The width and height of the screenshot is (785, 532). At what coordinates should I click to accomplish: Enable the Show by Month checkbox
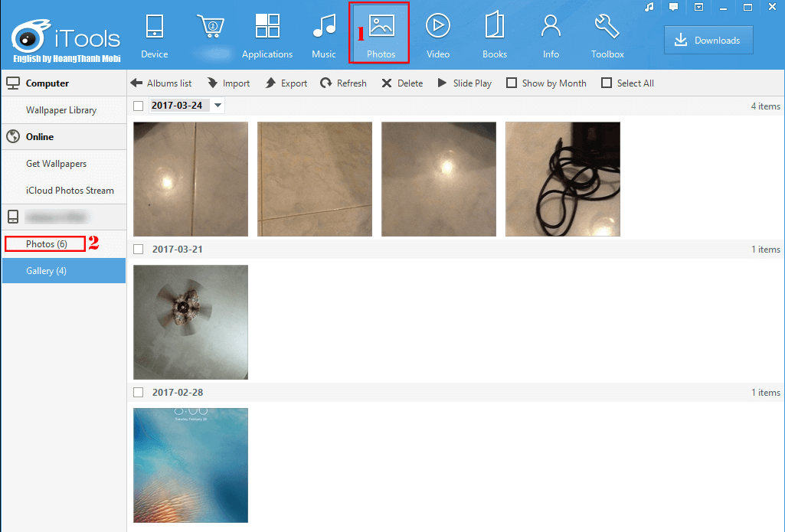[512, 83]
